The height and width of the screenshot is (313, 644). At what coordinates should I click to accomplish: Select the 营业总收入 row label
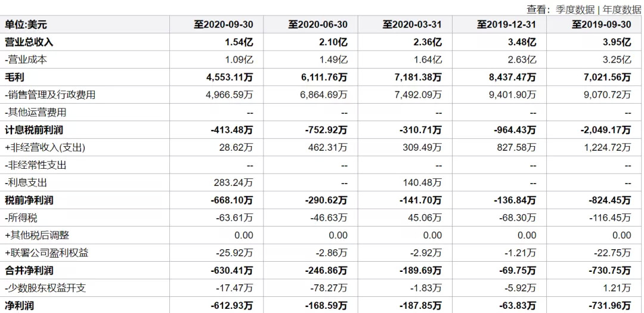[x=29, y=42]
